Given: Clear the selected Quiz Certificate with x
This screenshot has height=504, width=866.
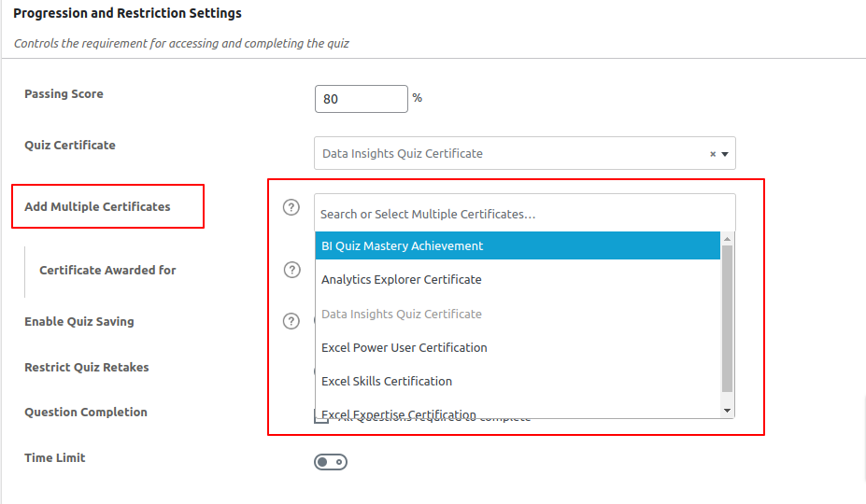Looking at the screenshot, I should [713, 154].
